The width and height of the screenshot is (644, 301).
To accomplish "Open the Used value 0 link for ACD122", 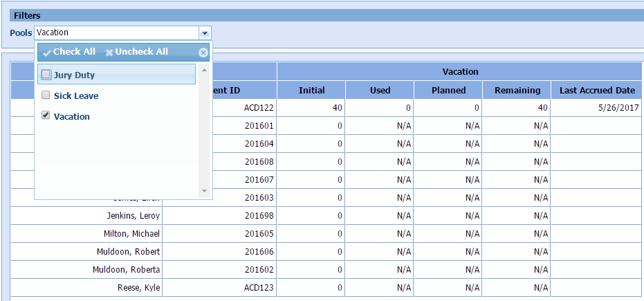I will [408, 108].
